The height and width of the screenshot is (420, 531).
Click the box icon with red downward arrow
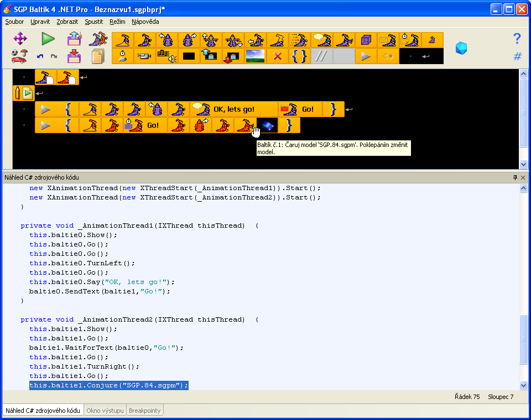(74, 56)
